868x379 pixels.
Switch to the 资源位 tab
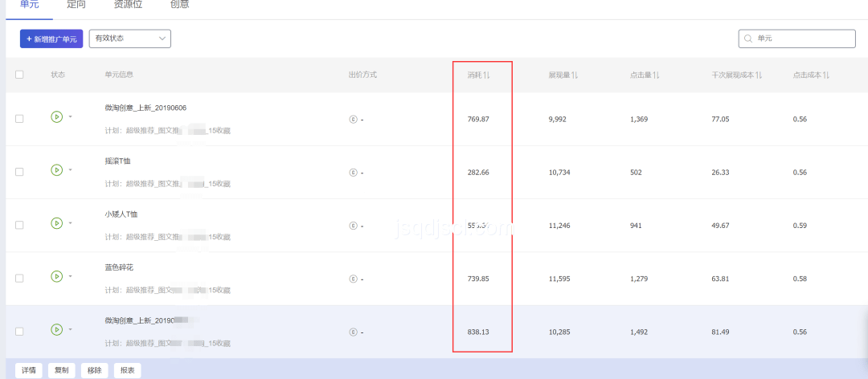pos(128,5)
